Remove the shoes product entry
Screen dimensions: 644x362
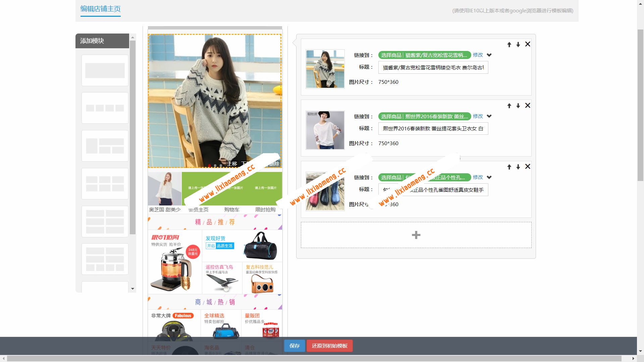528,166
